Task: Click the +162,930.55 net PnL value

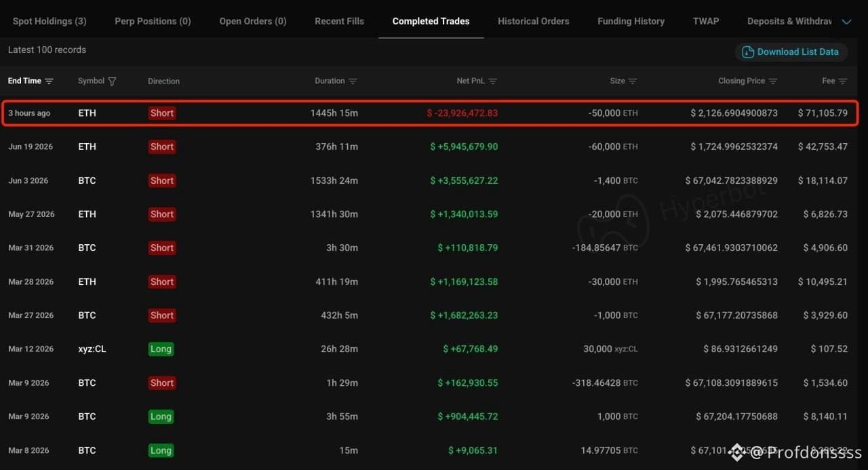Action: click(468, 383)
